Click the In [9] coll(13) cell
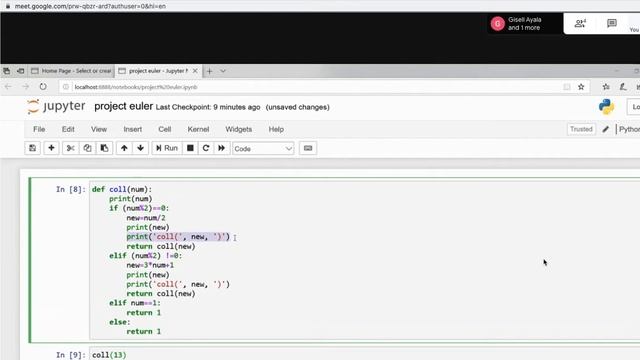This screenshot has width=640, height=360. pyautogui.click(x=364, y=355)
